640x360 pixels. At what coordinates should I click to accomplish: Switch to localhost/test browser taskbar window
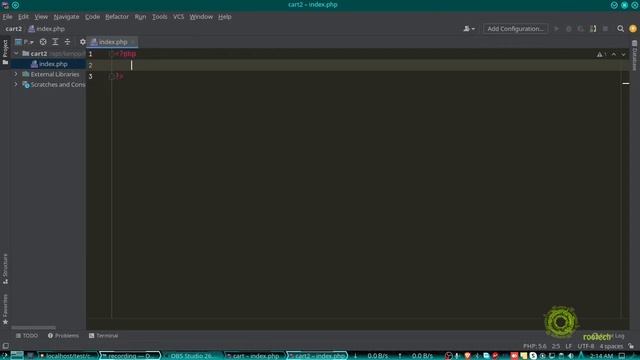click(x=69, y=356)
